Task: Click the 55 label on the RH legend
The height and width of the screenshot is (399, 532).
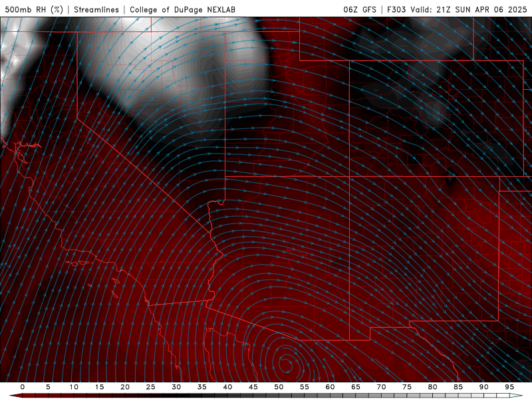Action: [305, 387]
